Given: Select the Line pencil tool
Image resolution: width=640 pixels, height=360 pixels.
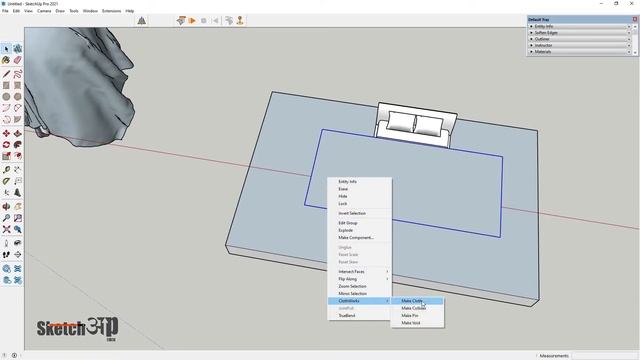Looking at the screenshot, I should point(6,74).
